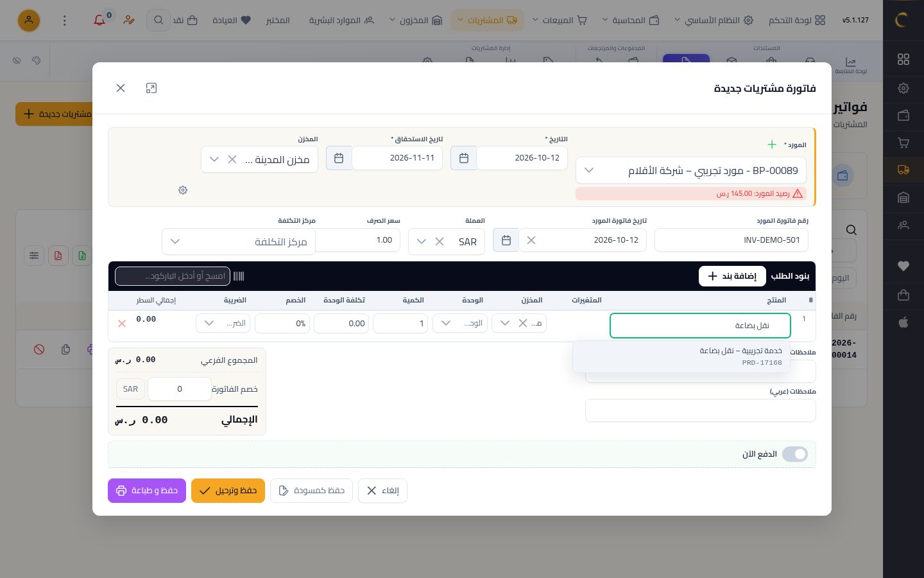Click حفظ و طباعة save and print button
The image size is (924, 578).
tap(147, 491)
